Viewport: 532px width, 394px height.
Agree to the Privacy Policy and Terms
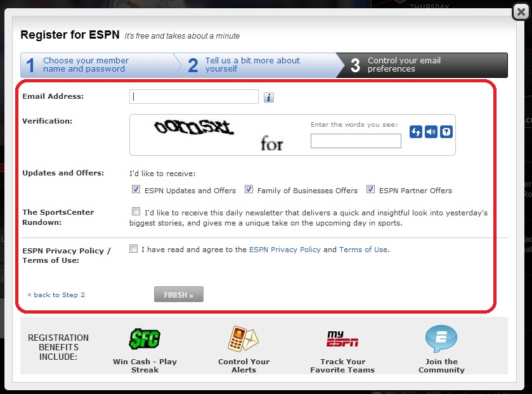point(133,248)
